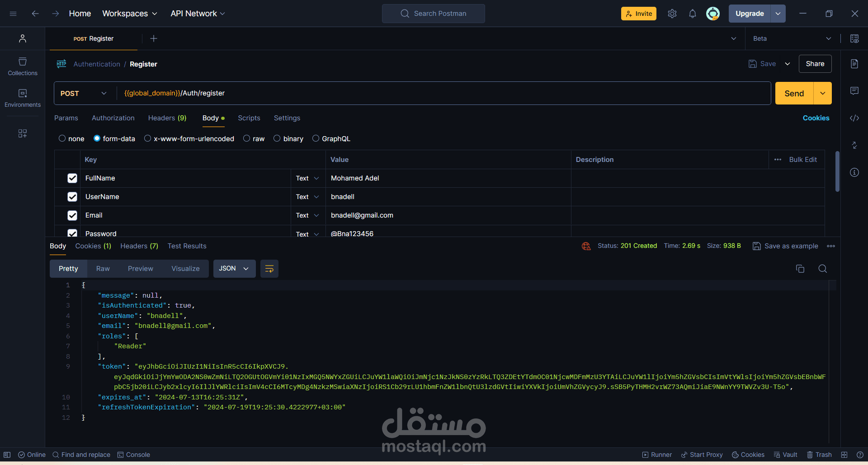Open the API Network dropdown
The image size is (868, 465).
click(x=198, y=14)
